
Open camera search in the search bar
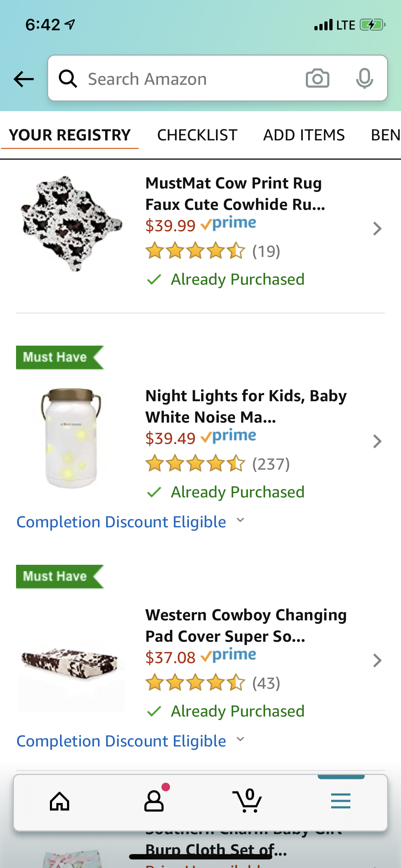pyautogui.click(x=317, y=78)
